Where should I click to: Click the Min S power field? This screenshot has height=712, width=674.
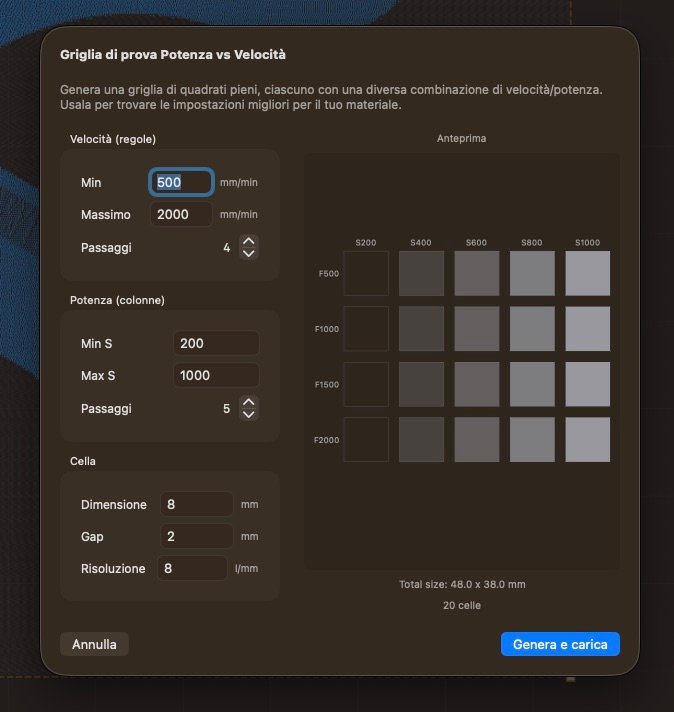215,343
